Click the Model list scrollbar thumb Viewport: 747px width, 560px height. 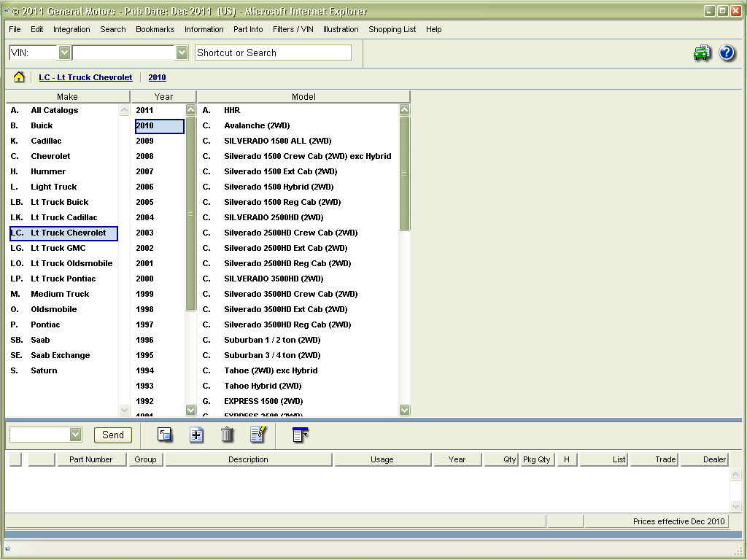(404, 174)
